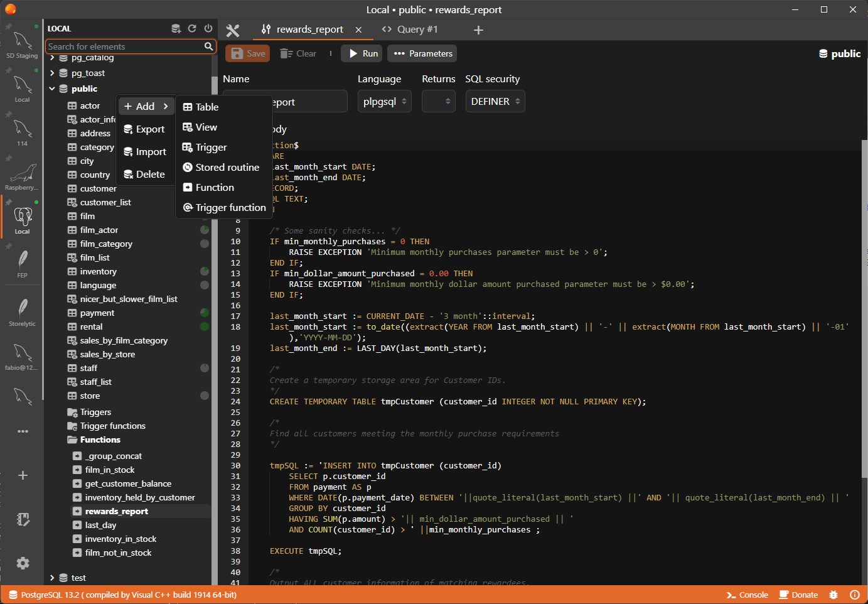The image size is (868, 604).
Task: Open the SD Staging connection in sidebar
Action: (22, 44)
